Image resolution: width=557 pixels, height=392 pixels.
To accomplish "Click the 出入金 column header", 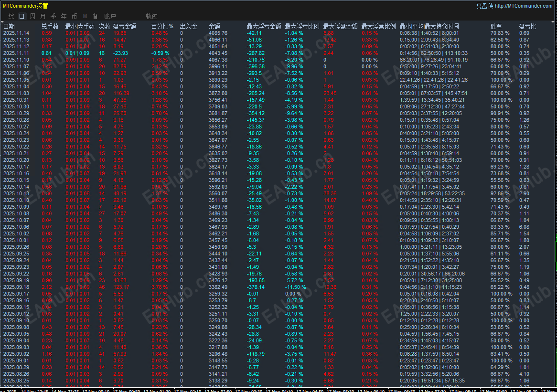I will point(188,26).
